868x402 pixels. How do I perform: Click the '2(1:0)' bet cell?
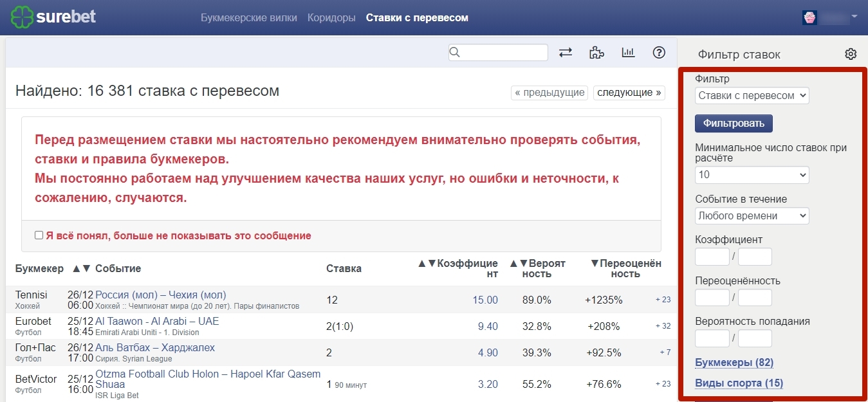coord(340,326)
